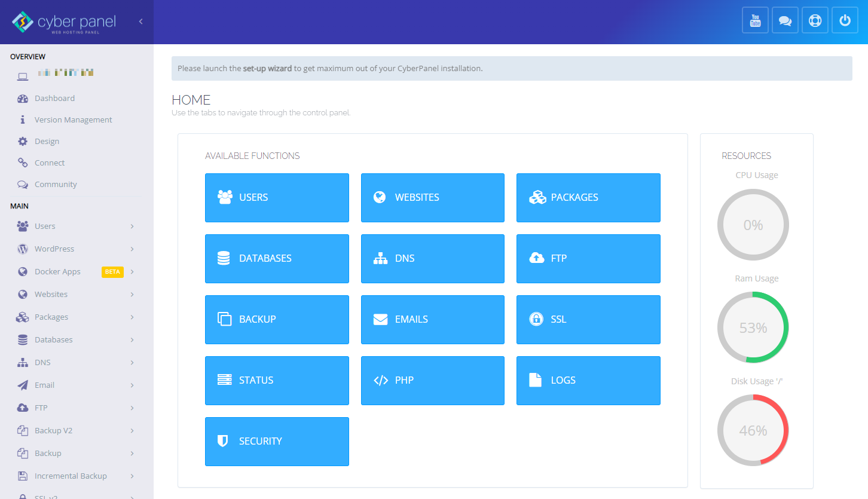Click the Ram Usage 53% gauge
This screenshot has height=499, width=868.
point(753,327)
